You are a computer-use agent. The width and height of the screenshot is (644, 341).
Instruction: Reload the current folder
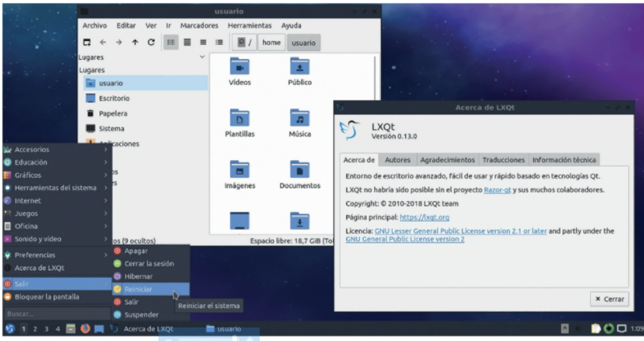tap(151, 42)
